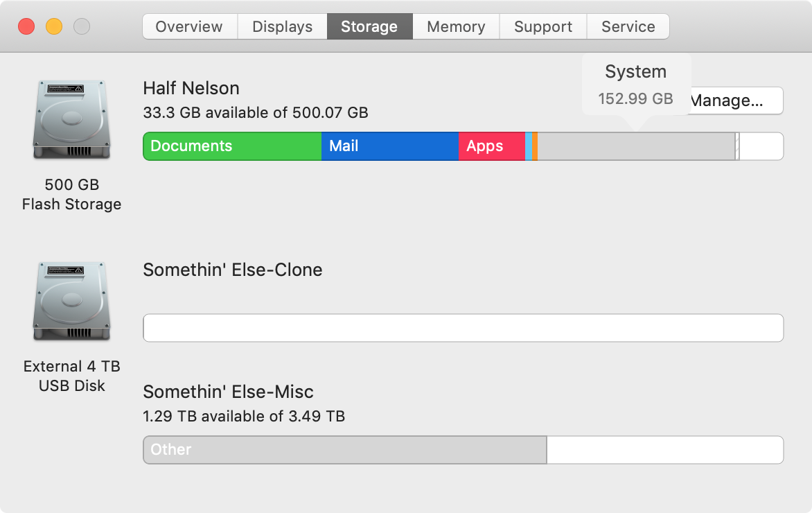Click the red Apps storage segment
The image size is (812, 513).
click(492, 146)
